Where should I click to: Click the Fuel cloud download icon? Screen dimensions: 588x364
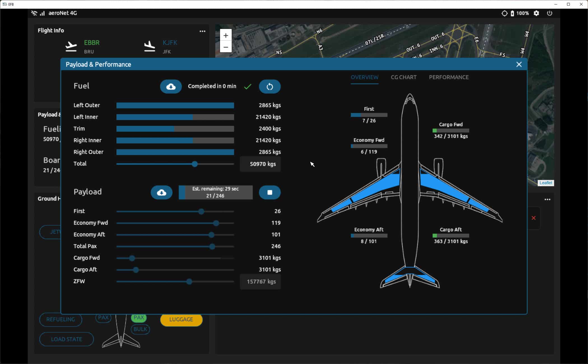click(171, 87)
